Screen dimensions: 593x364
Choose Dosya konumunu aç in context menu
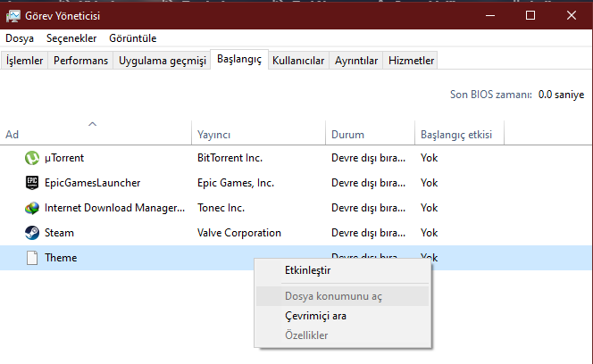tap(343, 296)
